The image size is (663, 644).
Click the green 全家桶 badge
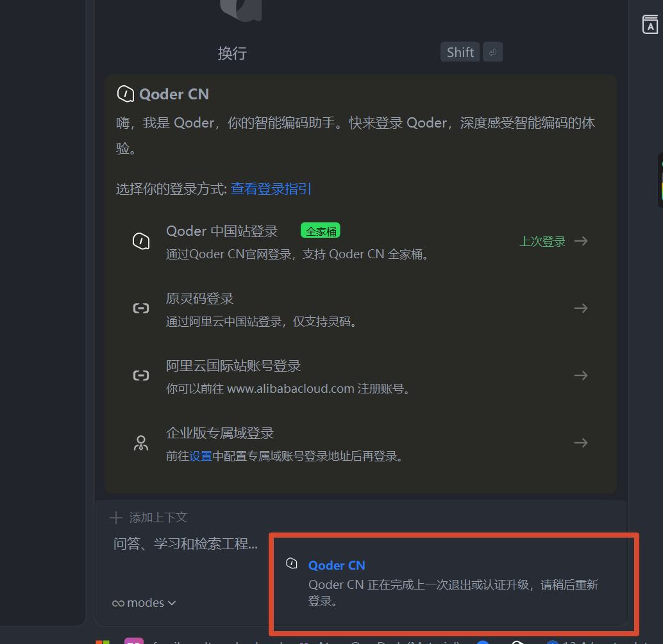[x=321, y=231]
